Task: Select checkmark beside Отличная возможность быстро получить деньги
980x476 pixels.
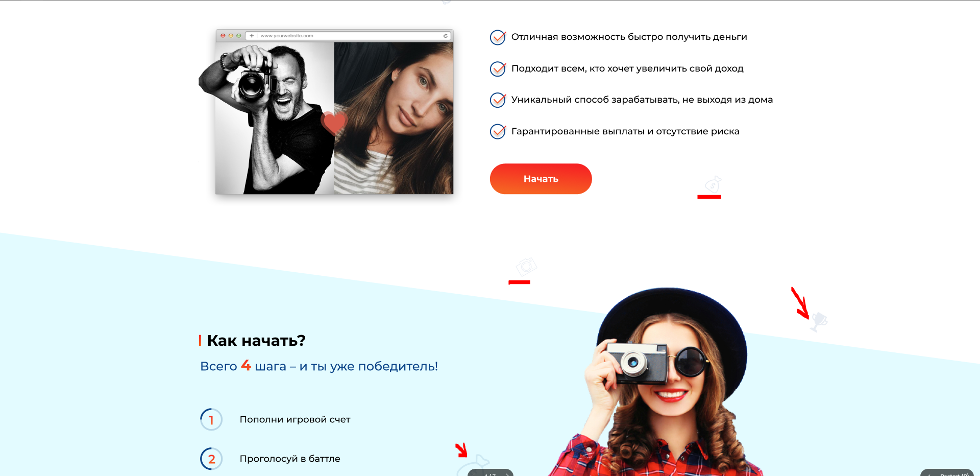Action: tap(498, 37)
